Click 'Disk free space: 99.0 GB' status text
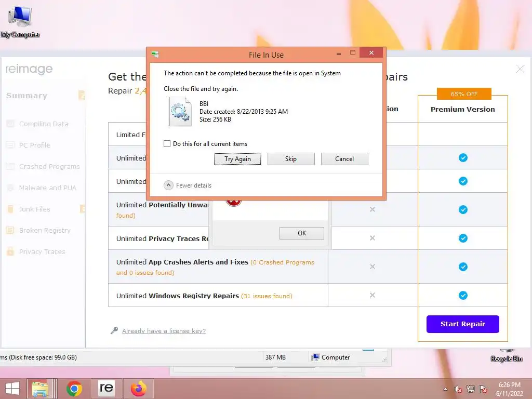532x399 pixels. tap(43, 357)
